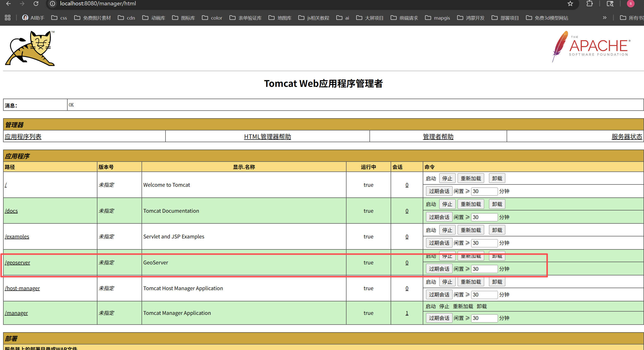Open the ai bookmark folder

click(343, 18)
